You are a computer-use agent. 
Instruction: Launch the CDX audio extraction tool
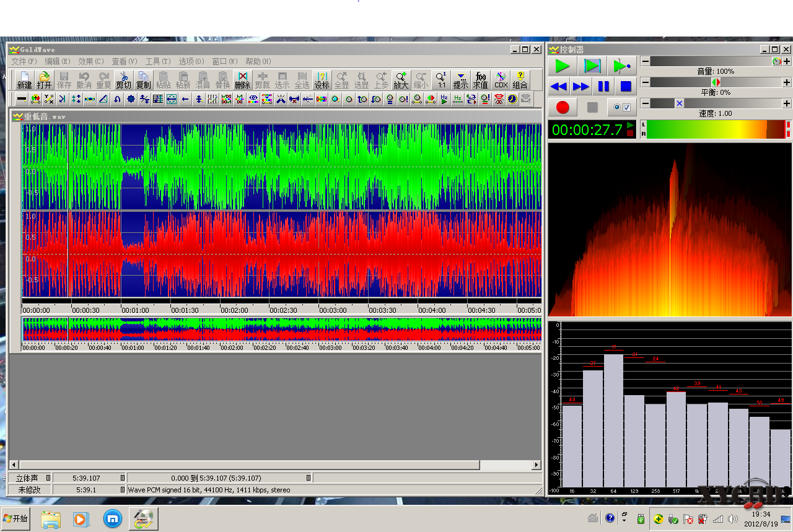(x=501, y=81)
